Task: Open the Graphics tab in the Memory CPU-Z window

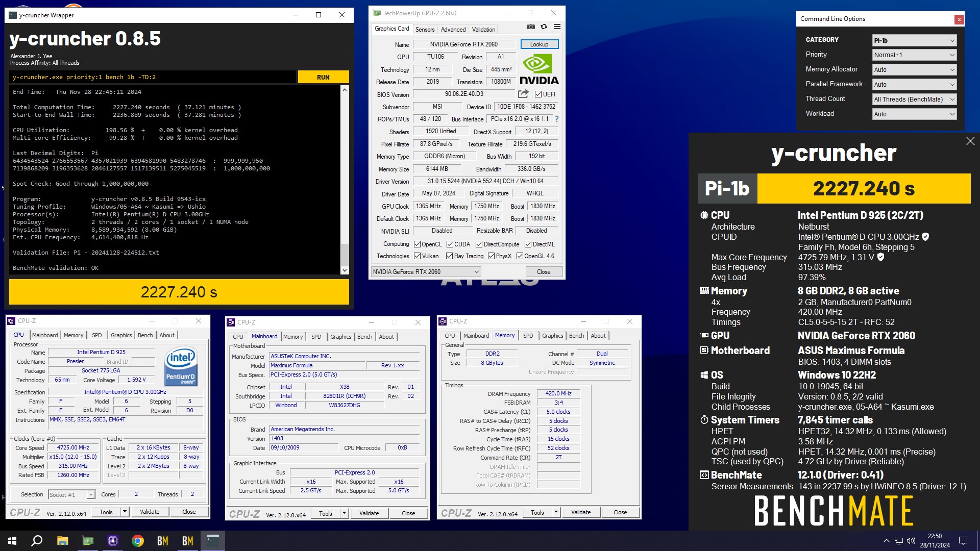Action: pyautogui.click(x=552, y=336)
